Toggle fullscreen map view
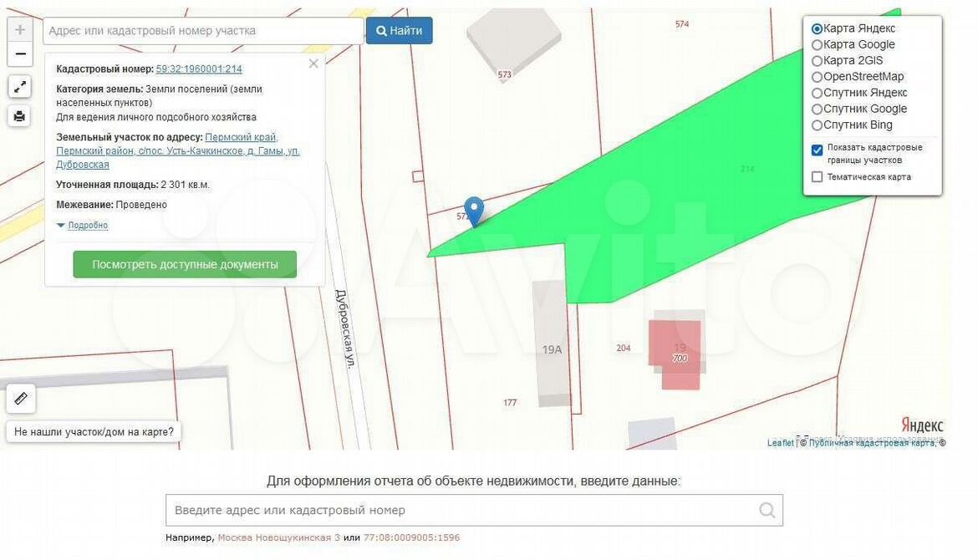Viewport: 978px width, 560px height. point(20,86)
